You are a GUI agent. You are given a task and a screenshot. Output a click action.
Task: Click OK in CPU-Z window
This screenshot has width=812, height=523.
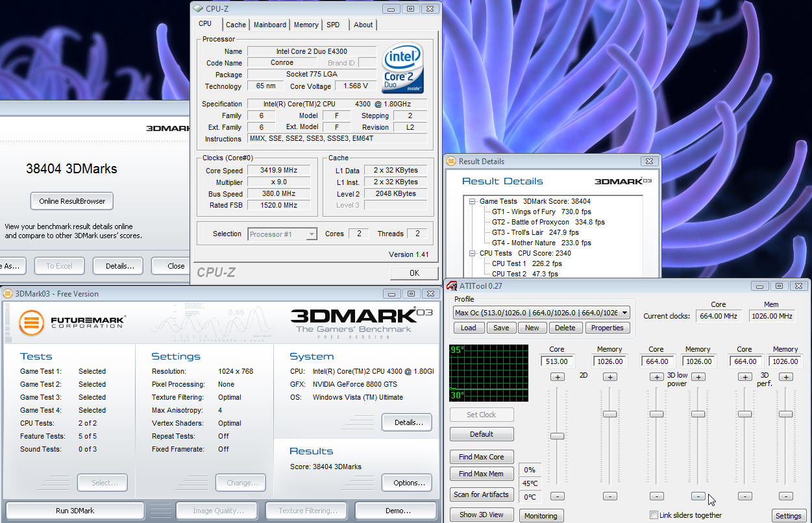pyautogui.click(x=414, y=273)
